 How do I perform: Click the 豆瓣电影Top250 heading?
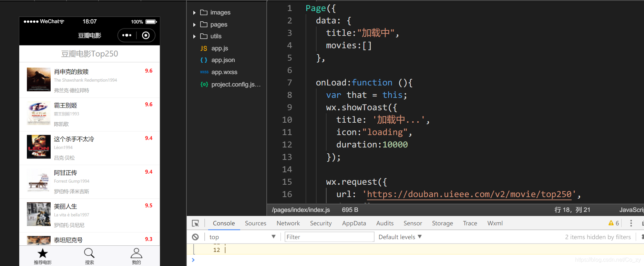coord(90,54)
